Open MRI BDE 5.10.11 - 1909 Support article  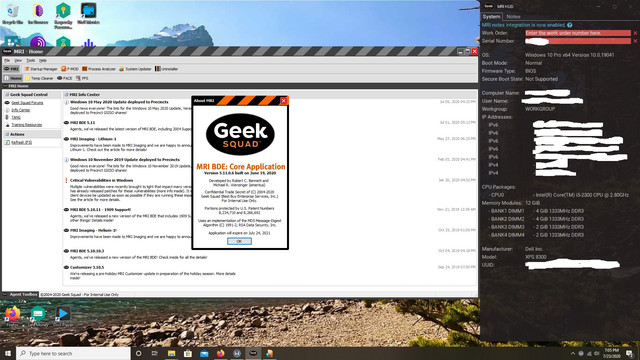tap(100, 210)
